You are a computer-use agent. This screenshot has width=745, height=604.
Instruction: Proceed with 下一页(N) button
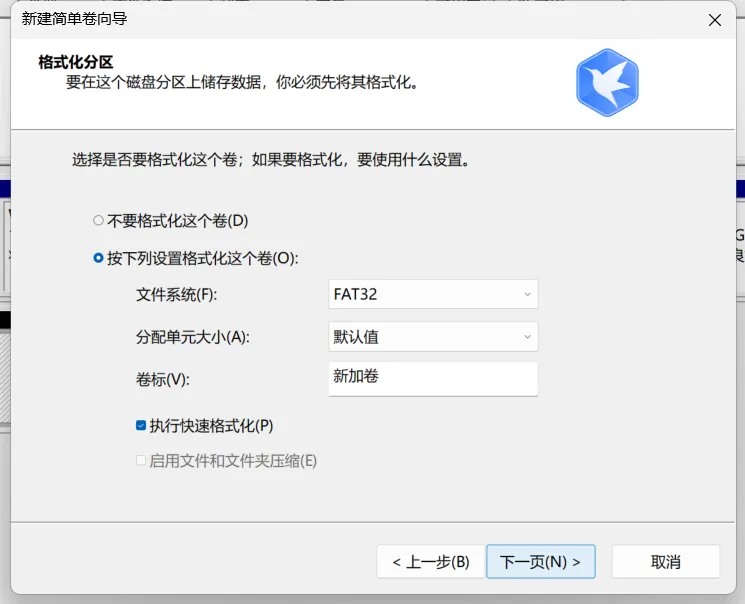tap(540, 562)
